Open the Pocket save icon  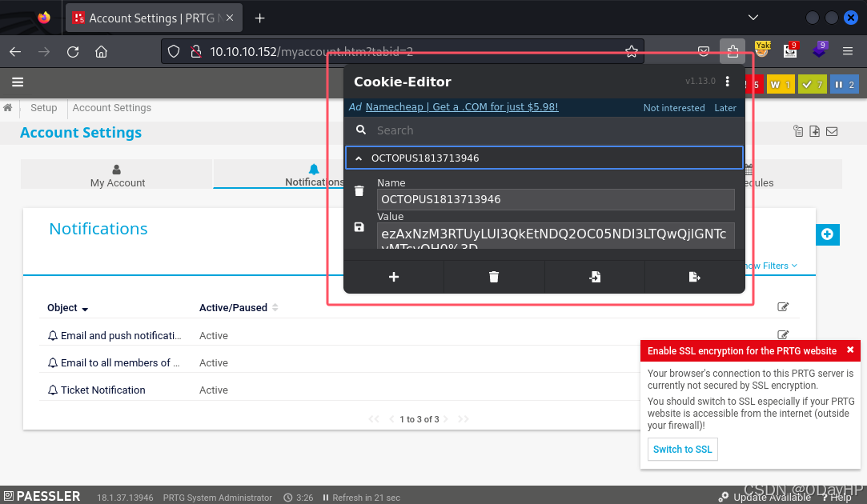704,51
